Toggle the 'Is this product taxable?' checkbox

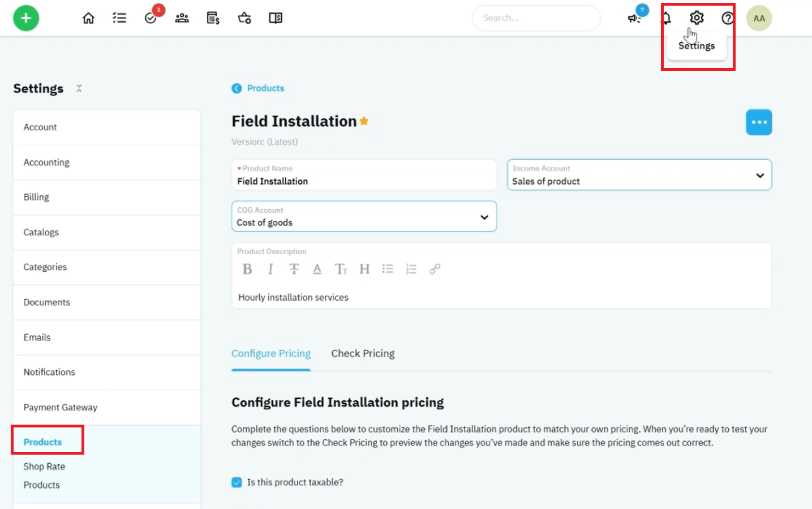(237, 482)
